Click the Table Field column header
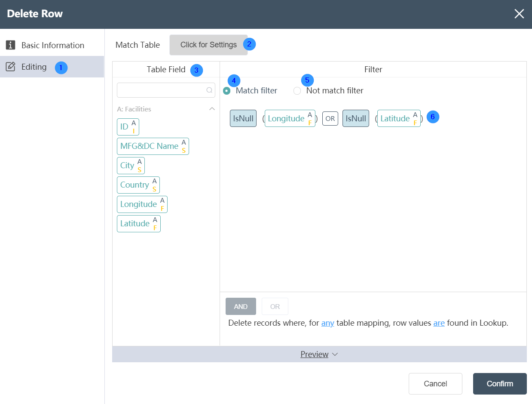This screenshot has height=404, width=532. point(166,69)
